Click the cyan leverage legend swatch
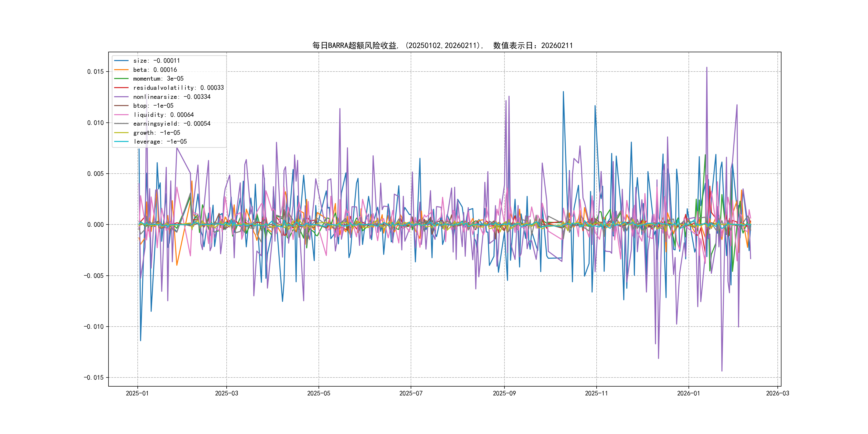Screen dimensions: 868x434 pos(121,141)
